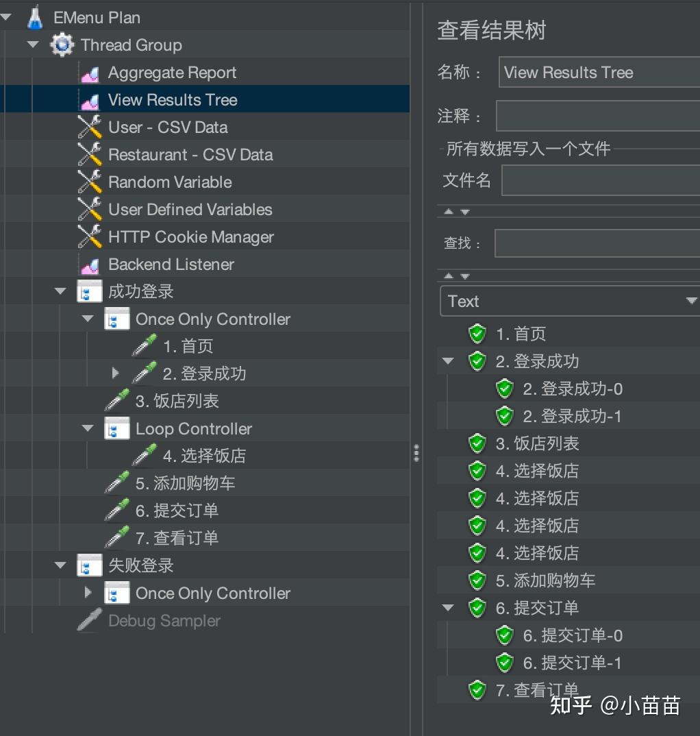The image size is (700, 736).
Task: Click the green shield next to 3. 饭店列表 result
Action: pyautogui.click(x=477, y=443)
